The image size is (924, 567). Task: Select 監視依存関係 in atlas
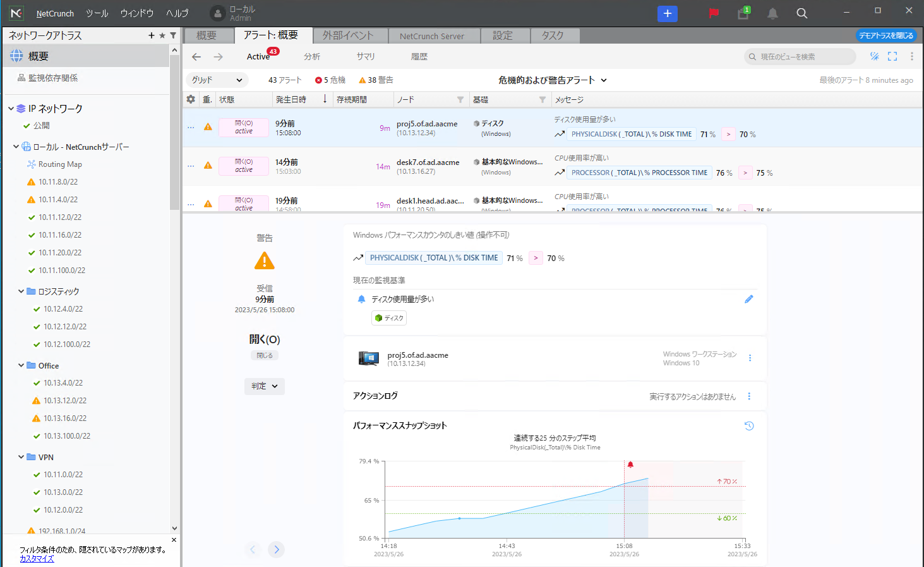coord(48,78)
